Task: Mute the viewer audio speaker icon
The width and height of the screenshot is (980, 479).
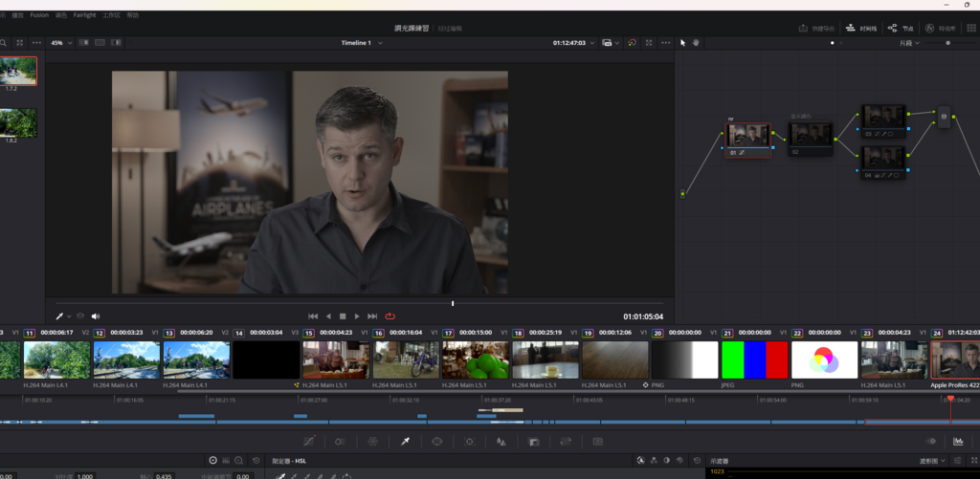Action: [96, 316]
